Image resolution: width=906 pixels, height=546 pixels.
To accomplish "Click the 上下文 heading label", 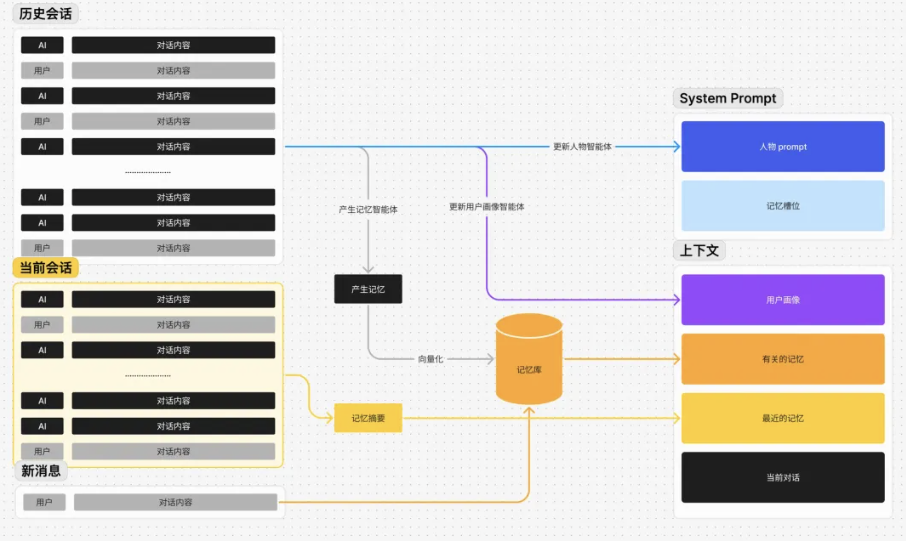I will pyautogui.click(x=699, y=250).
